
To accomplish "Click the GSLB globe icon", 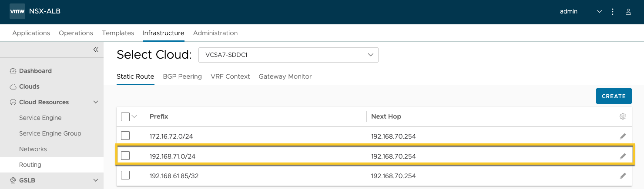I will [x=13, y=180].
